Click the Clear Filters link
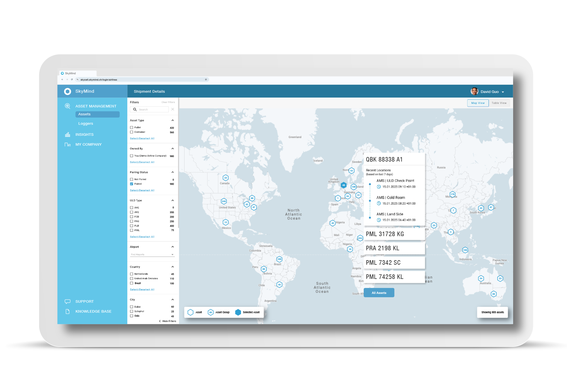The height and width of the screenshot is (392, 567). 168,102
